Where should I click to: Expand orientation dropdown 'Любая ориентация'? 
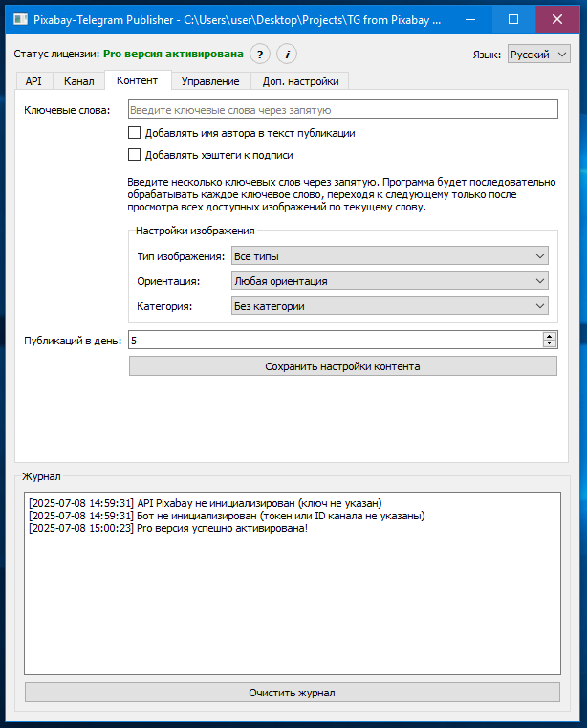click(x=390, y=281)
